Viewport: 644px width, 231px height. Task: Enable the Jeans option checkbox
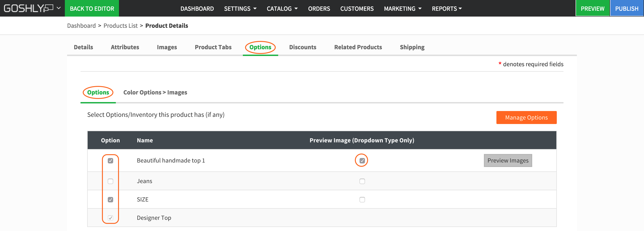tap(110, 181)
